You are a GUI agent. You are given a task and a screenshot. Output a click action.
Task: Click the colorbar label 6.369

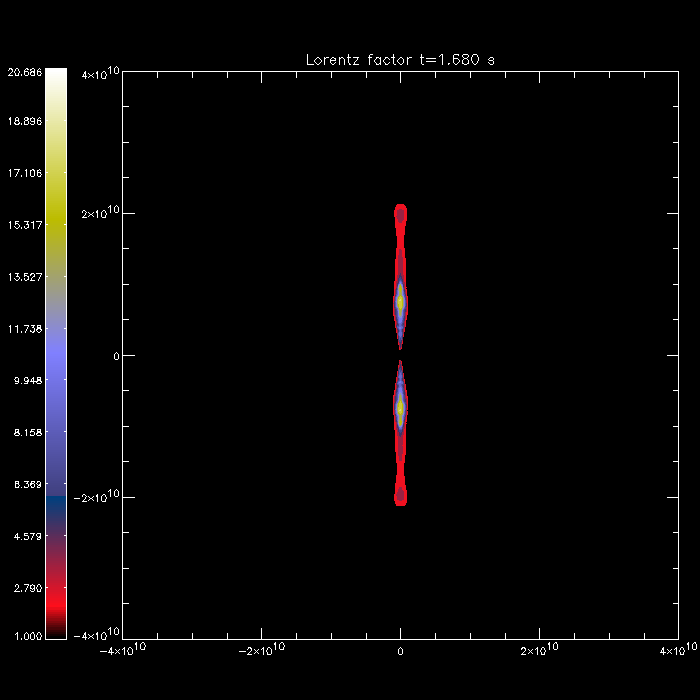(x=28, y=484)
